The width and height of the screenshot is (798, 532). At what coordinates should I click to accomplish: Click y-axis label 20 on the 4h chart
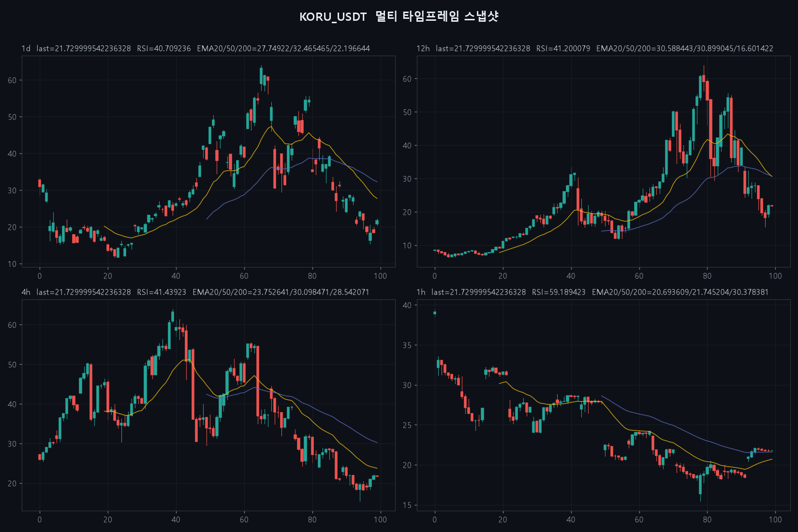point(12,483)
